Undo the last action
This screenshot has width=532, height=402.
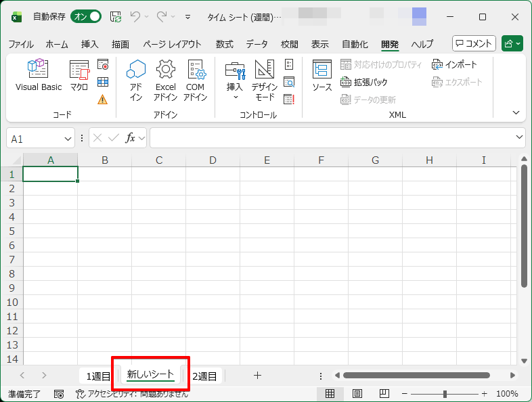[x=135, y=16]
